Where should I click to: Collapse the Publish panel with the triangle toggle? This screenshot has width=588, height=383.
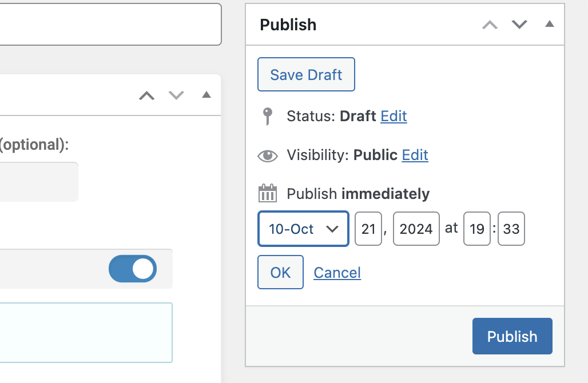549,24
